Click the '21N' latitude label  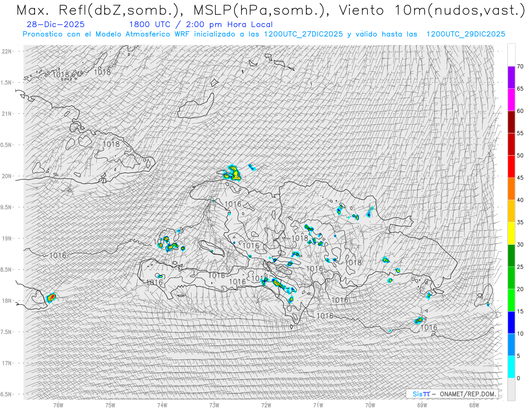click(8, 114)
